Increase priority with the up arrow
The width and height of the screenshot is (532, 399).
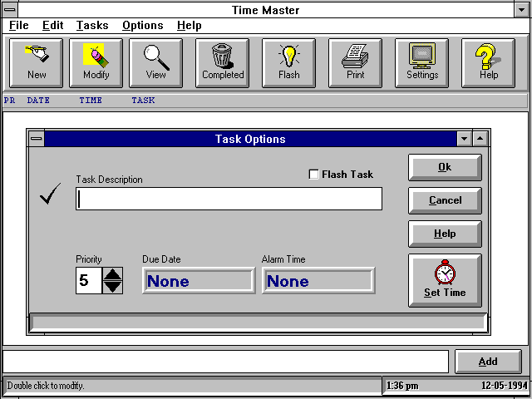(112, 274)
